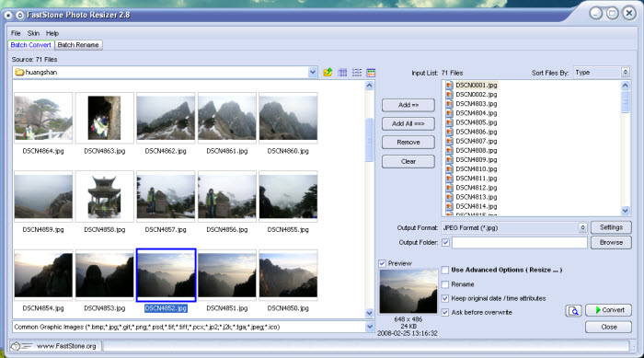The image size is (644, 358).
Task: Click file icon next to DSCN4804.jpg
Action: pos(449,113)
